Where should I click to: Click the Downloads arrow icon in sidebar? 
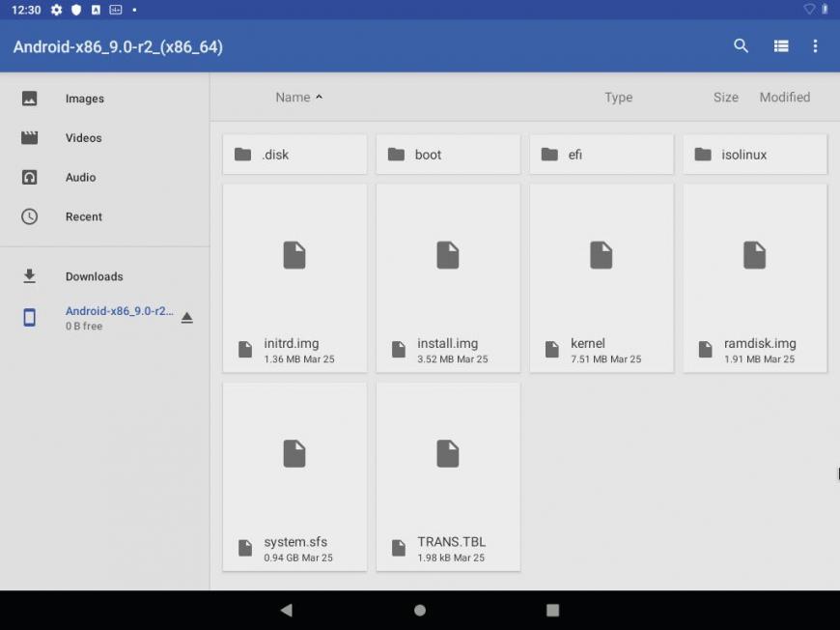click(x=30, y=276)
